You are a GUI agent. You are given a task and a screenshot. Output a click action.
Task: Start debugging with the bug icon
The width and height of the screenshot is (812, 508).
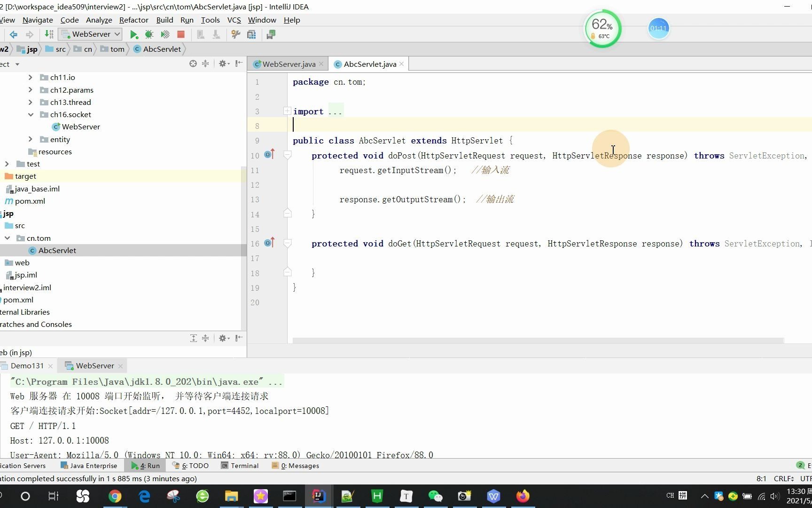coord(149,34)
